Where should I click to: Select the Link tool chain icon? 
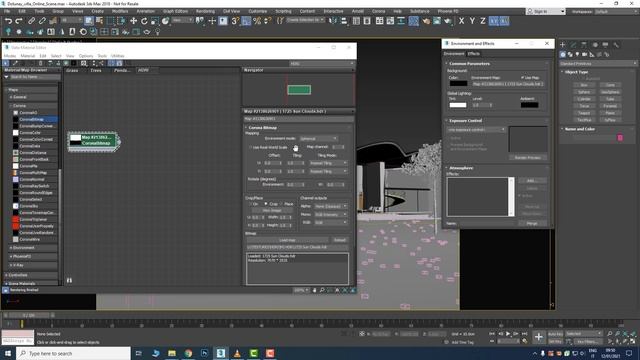click(31, 21)
